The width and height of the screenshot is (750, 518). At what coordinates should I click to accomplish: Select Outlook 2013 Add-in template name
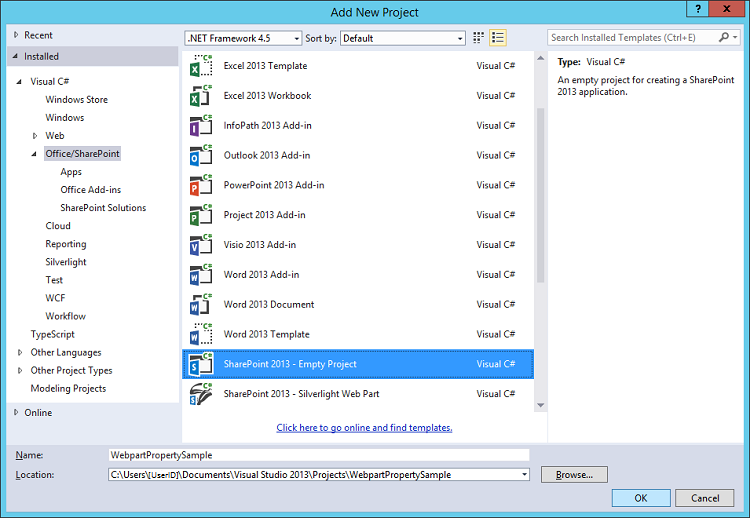coord(267,155)
